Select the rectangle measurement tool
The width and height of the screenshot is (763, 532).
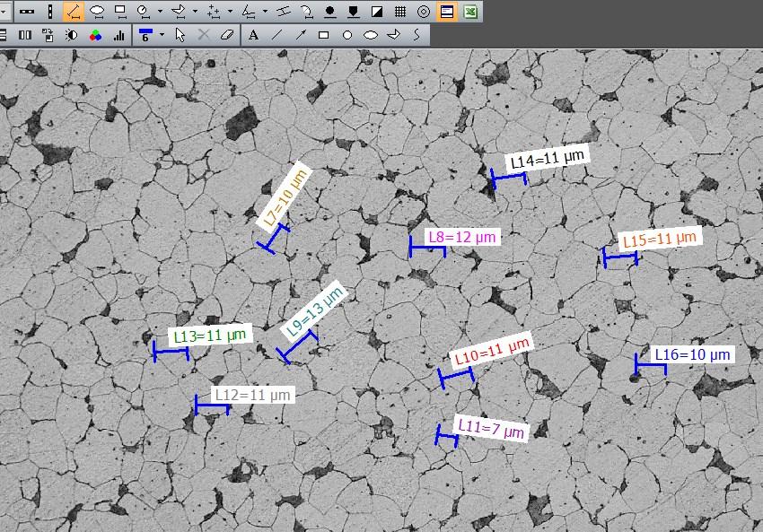tap(120, 11)
